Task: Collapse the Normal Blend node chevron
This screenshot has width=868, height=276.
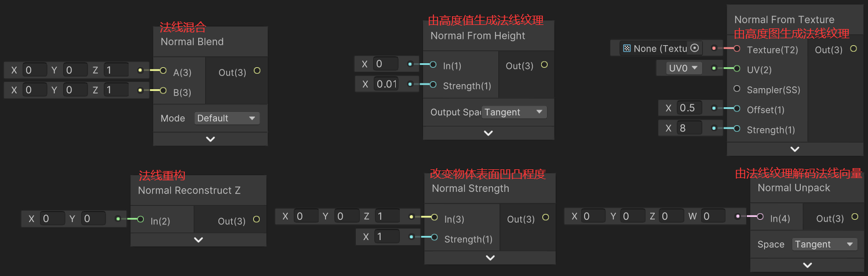Action: tap(210, 139)
